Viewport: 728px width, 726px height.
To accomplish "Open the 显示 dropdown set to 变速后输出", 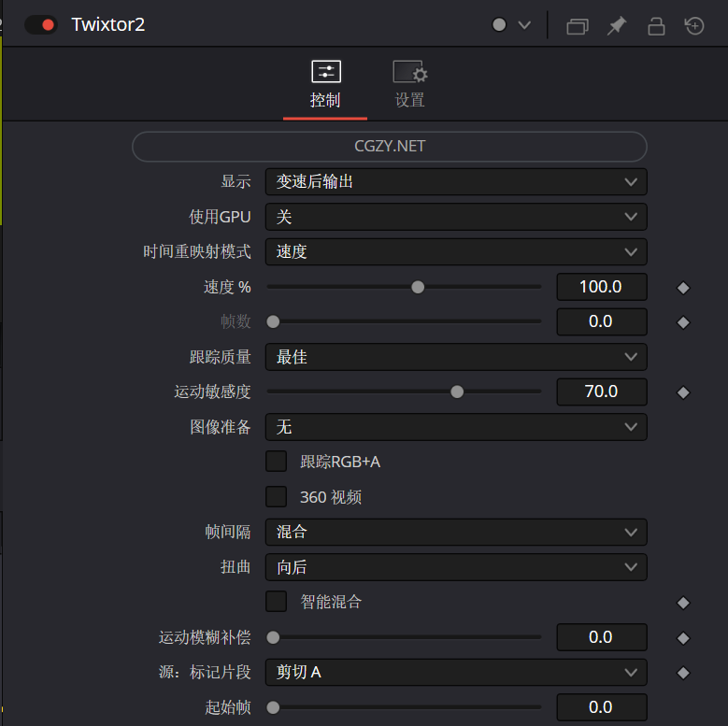I will coord(456,181).
